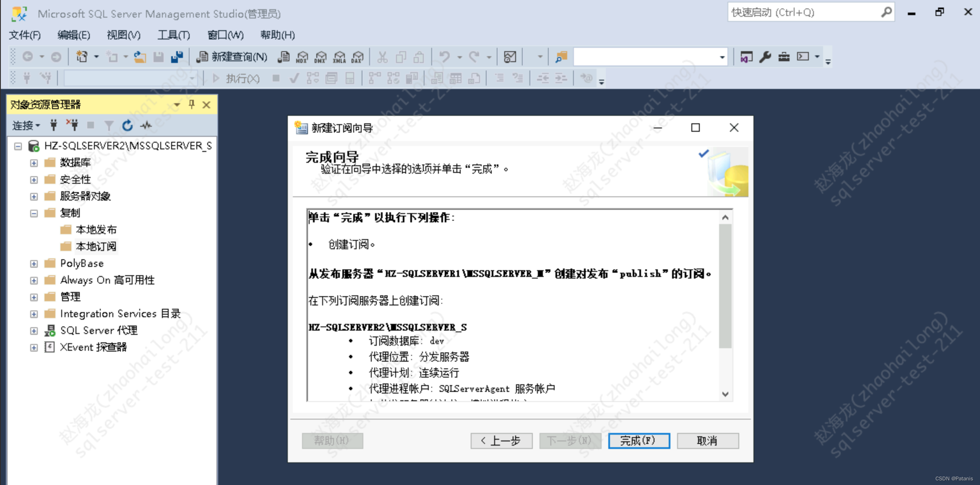Click the 上一步 (Back) button in wizard

point(501,441)
